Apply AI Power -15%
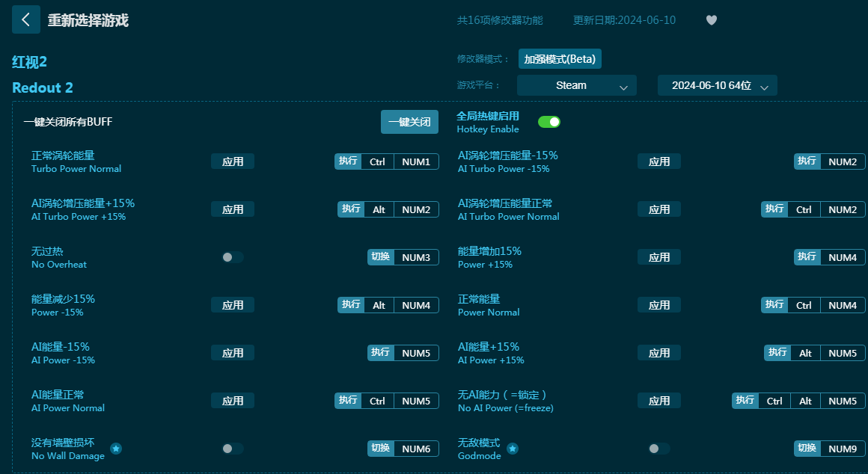 pyautogui.click(x=233, y=353)
